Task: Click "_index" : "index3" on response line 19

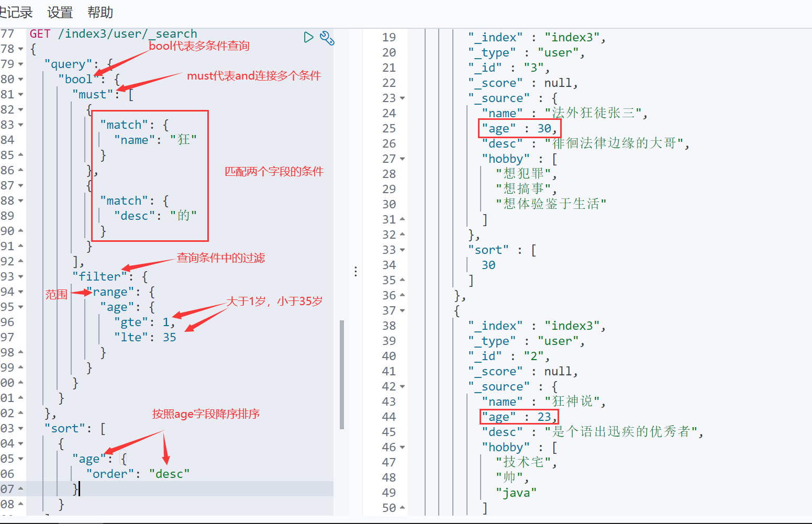Action: click(537, 38)
